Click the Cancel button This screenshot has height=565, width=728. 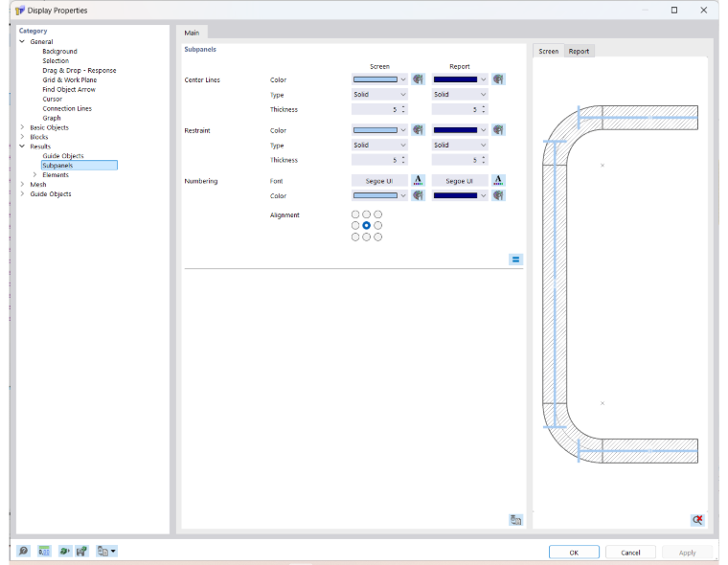pos(630,553)
